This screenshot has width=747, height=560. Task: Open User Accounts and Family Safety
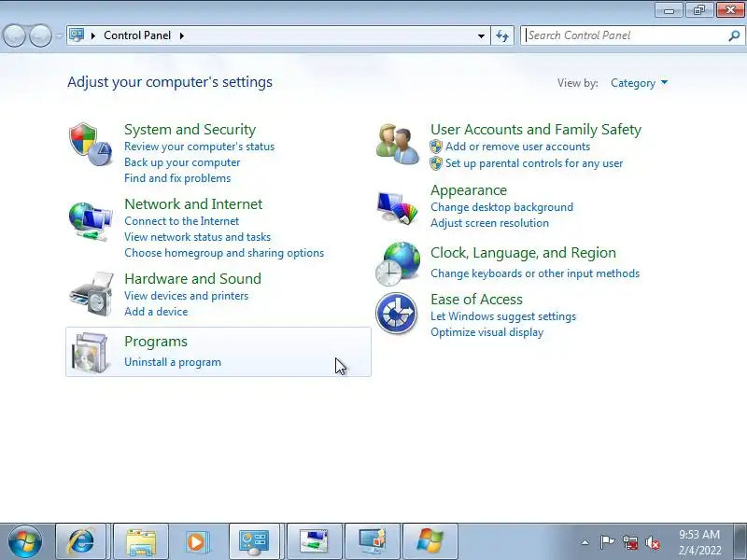coord(536,130)
